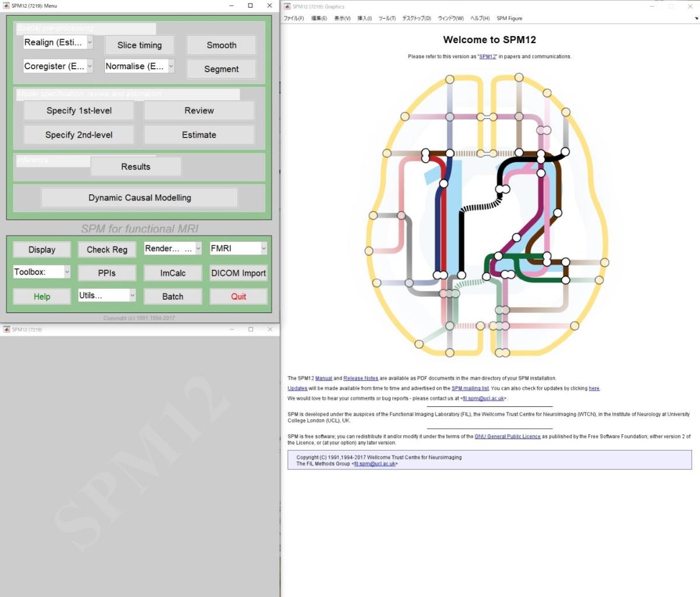Screen dimensions: 700x597
Task: Open the Render dropdown list
Action: (x=173, y=248)
